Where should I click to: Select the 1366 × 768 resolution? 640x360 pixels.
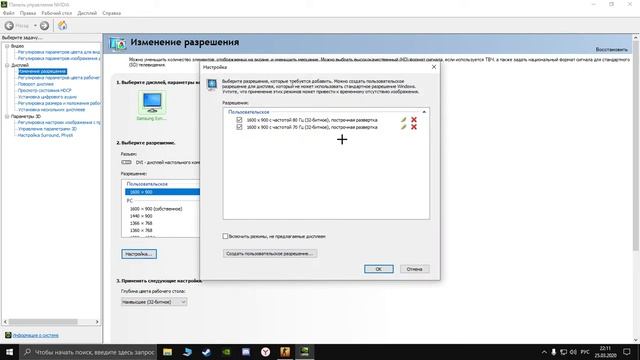pyautogui.click(x=141, y=223)
